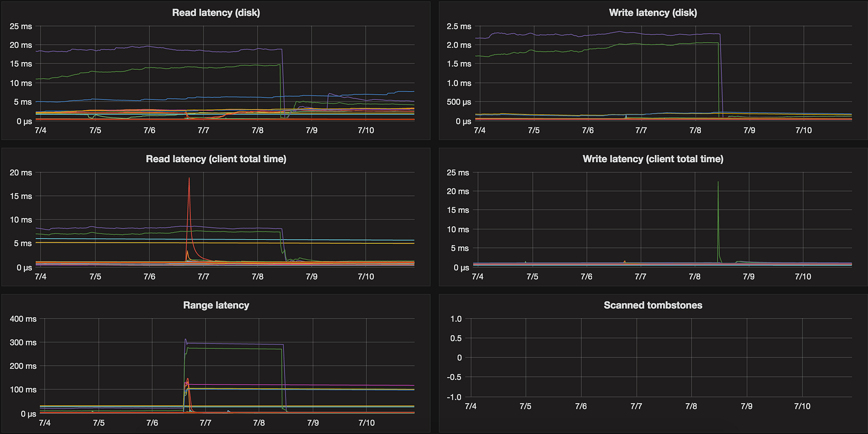The image size is (868, 434).
Task: Click the Write latency (client total time) title
Action: click(x=653, y=159)
